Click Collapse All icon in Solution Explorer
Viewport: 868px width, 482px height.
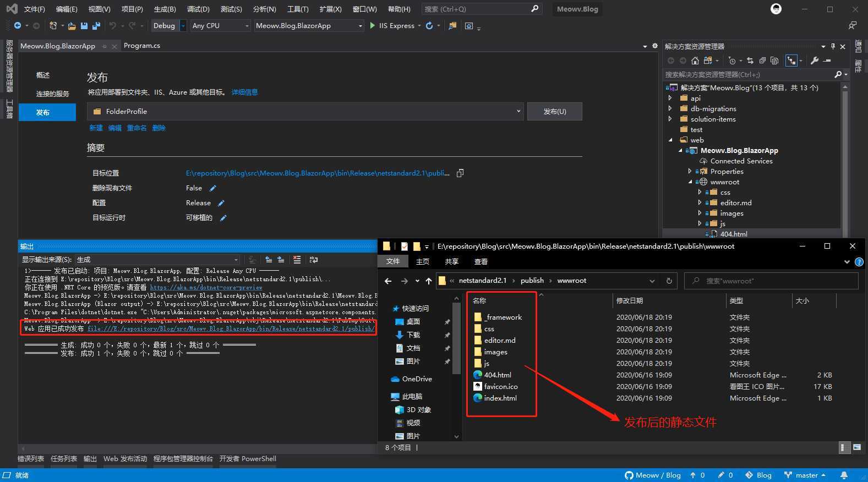click(762, 61)
